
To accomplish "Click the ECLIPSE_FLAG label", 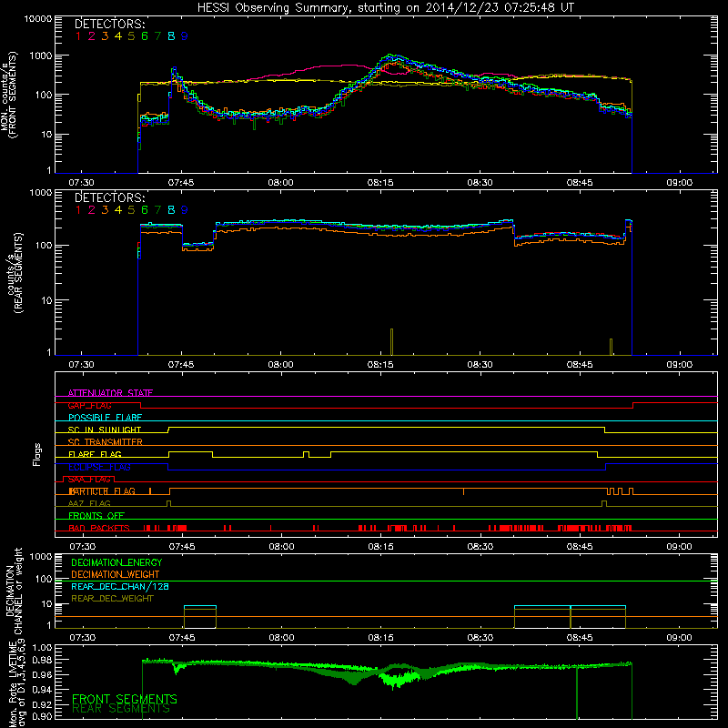I will pyautogui.click(x=99, y=467).
